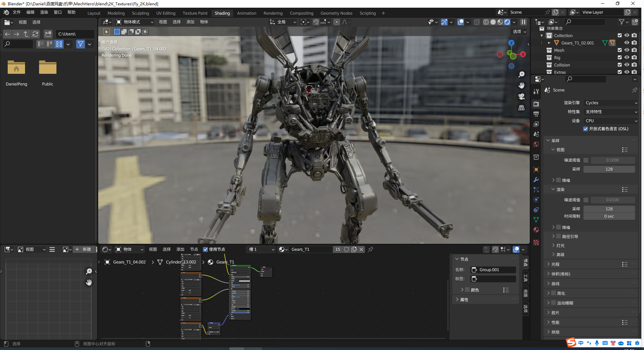Hide the Mesh collection in viewport

point(627,50)
